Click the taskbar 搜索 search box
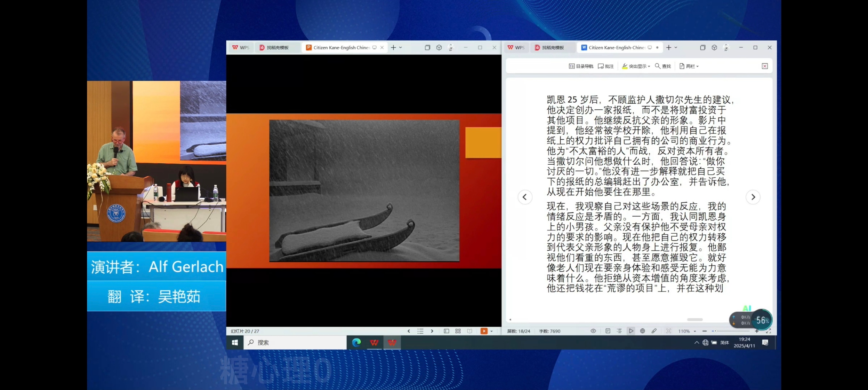Screen dimensions: 868x390 [x=295, y=343]
